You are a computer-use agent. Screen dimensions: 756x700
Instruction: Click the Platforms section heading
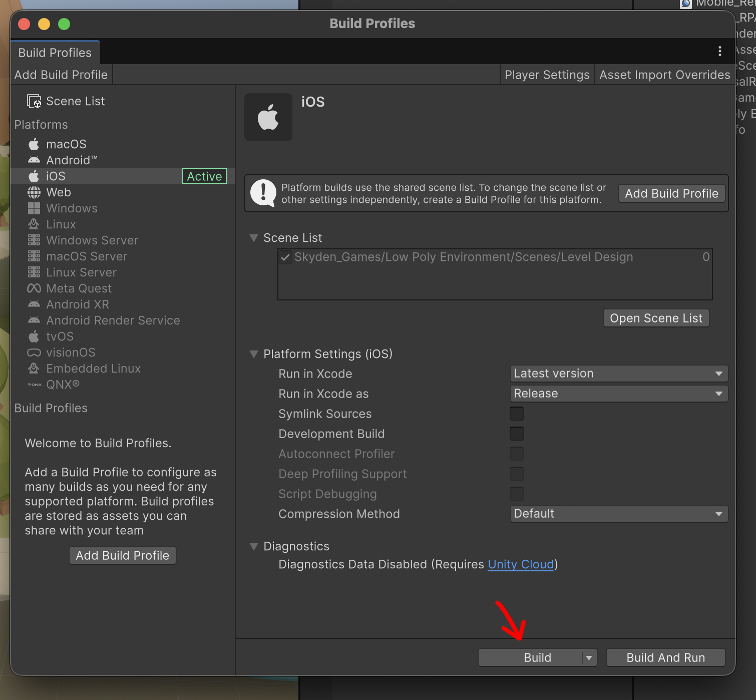[41, 125]
